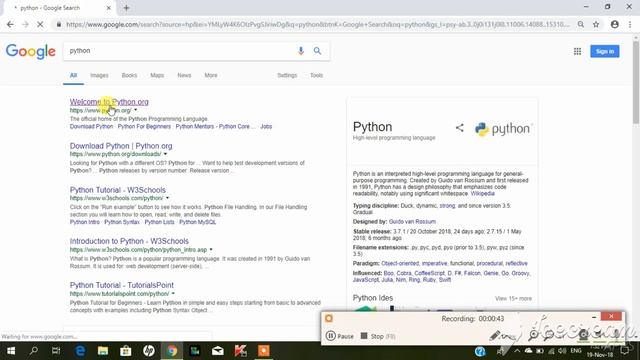Open the More search categories menu
The height and width of the screenshot is (360, 640).
[x=211, y=75]
